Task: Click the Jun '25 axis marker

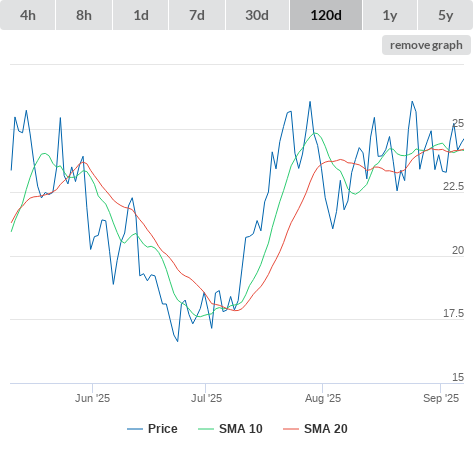Action: point(92,398)
